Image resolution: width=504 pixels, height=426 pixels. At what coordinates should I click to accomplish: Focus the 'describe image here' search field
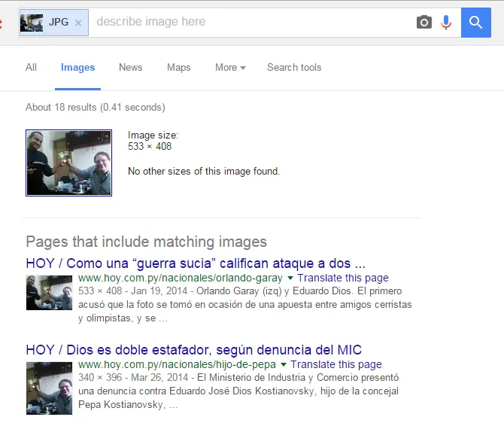coord(250,22)
